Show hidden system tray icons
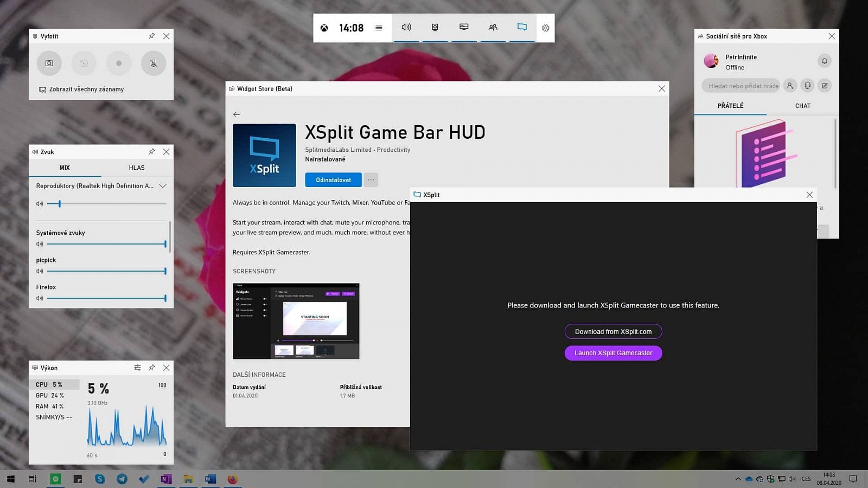The image size is (868, 488). (738, 479)
